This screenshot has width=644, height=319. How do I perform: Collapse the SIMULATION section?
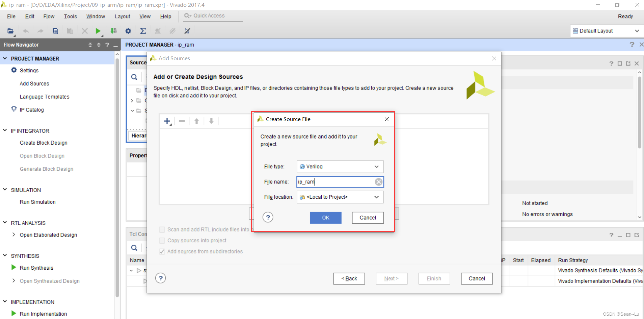(x=5, y=190)
